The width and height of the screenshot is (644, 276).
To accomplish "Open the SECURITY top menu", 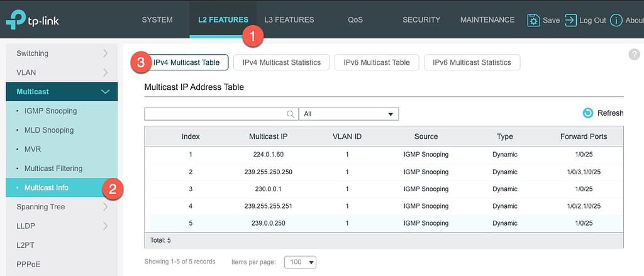I will coord(421,19).
